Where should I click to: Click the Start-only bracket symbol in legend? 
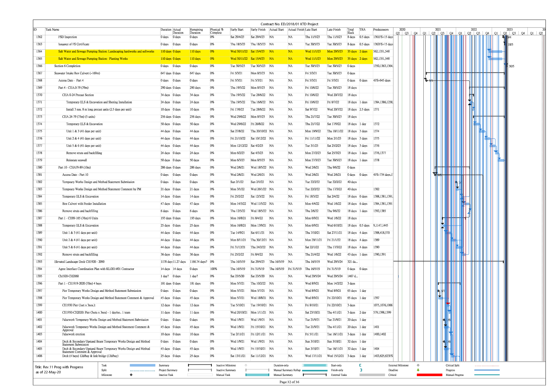pyautogui.click(x=360, y=365)
